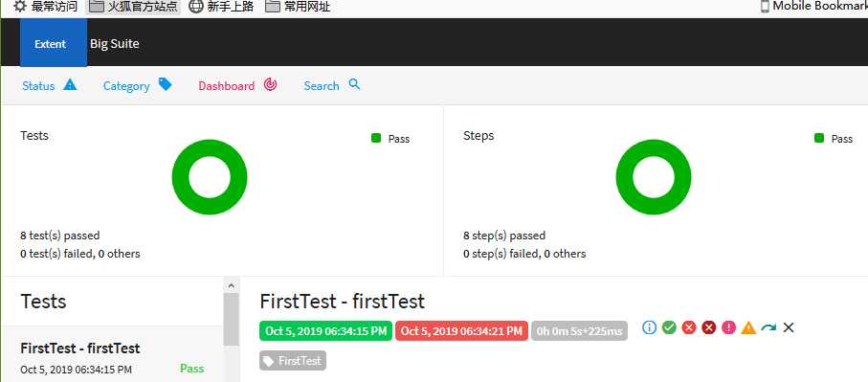Click the scroll up arrow of the Tests list
868x382 pixels.
click(x=232, y=285)
